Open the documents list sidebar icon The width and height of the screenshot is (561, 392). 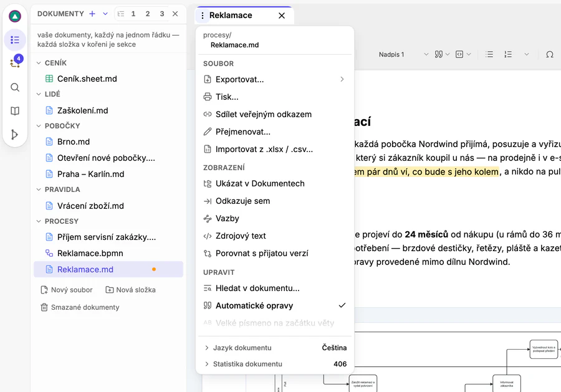(x=15, y=40)
